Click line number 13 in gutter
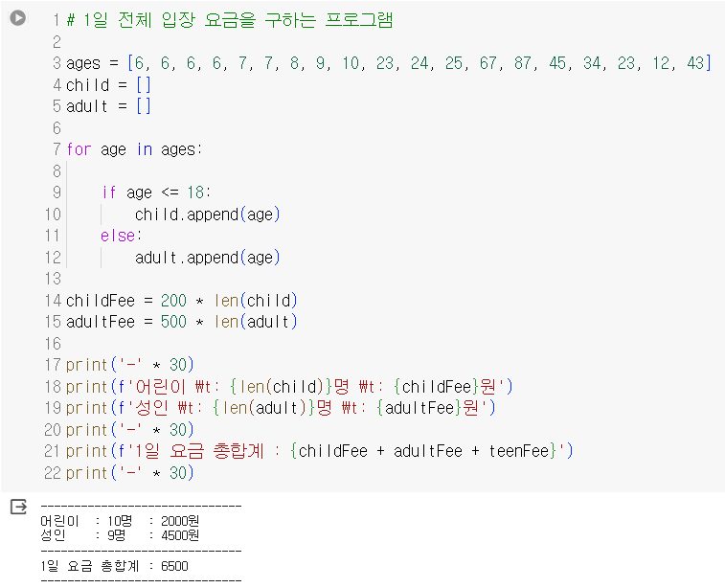Screen dimensions: 725x588 (x=54, y=279)
